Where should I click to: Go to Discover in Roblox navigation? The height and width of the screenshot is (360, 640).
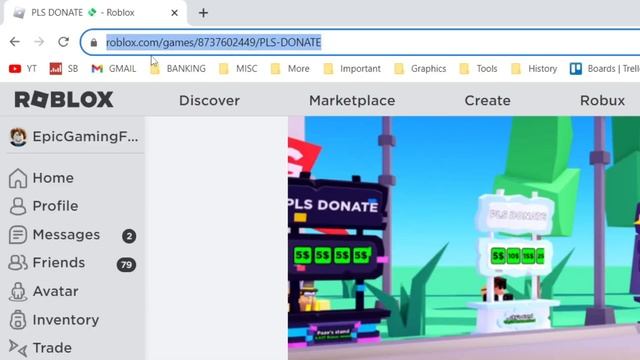click(x=209, y=100)
